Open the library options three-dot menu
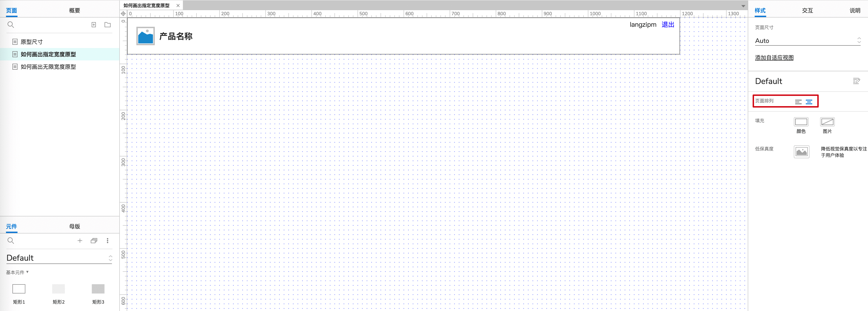The height and width of the screenshot is (311, 868). coord(108,240)
